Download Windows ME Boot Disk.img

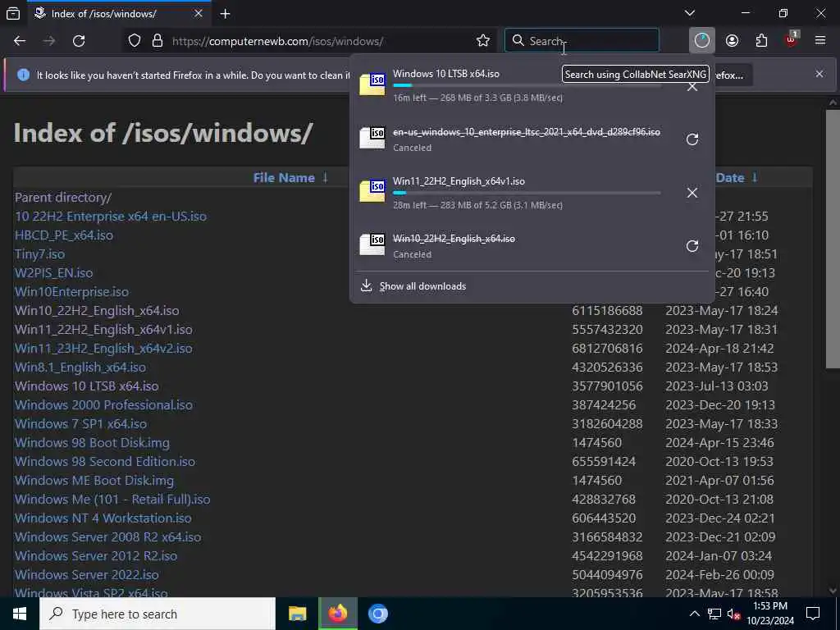point(94,481)
